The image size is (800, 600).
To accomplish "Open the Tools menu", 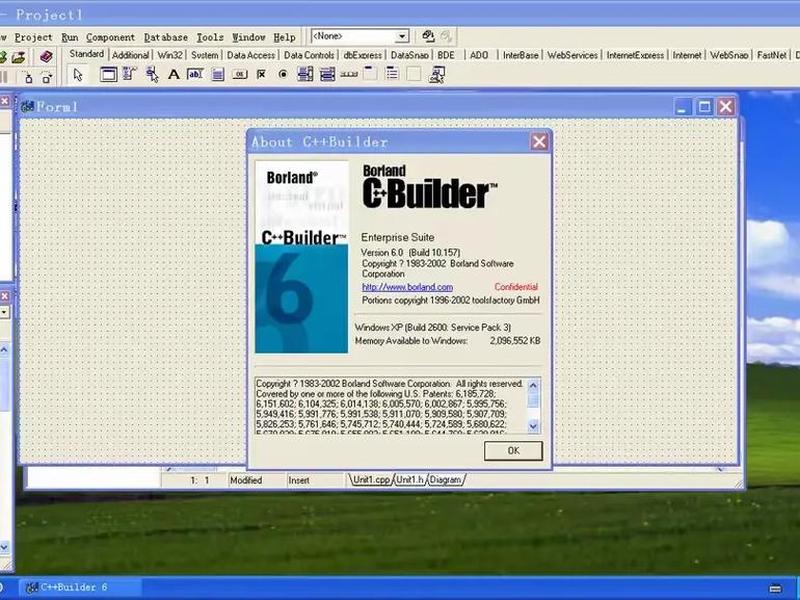I will 210,37.
